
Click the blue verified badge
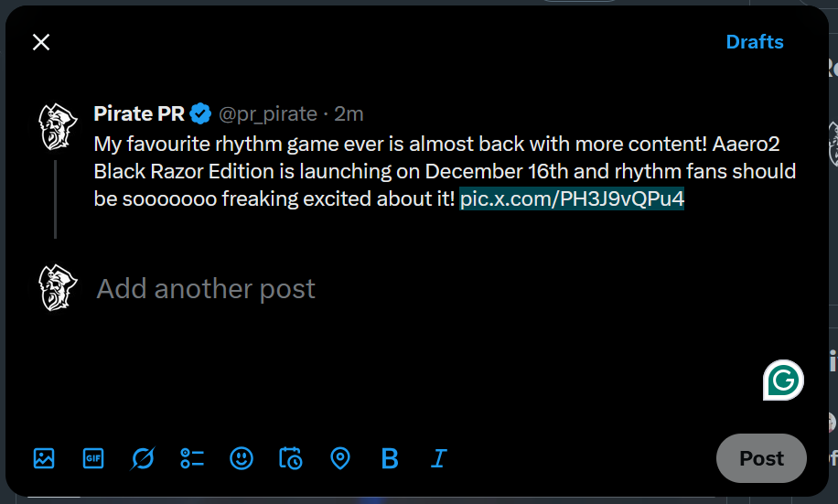pyautogui.click(x=201, y=114)
